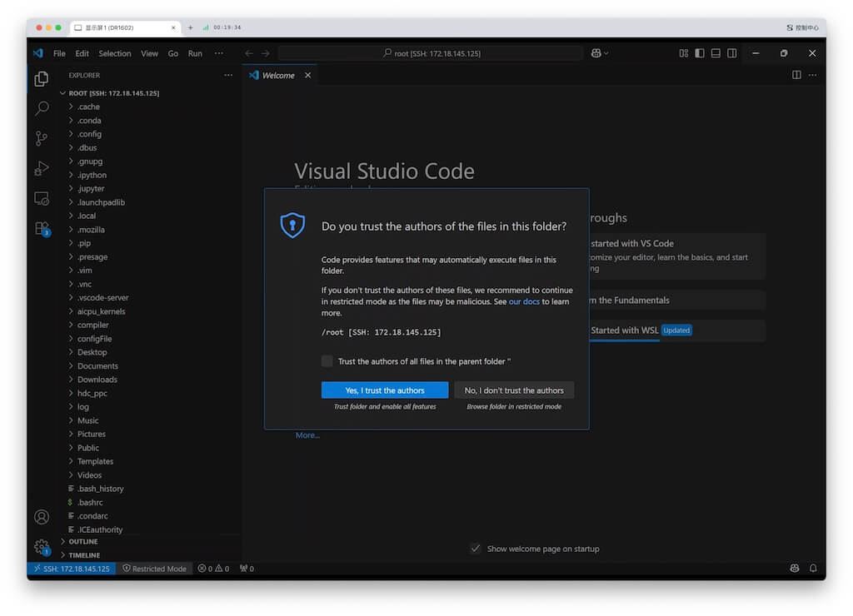
Task: Open the 'our docs' link
Action: (524, 301)
